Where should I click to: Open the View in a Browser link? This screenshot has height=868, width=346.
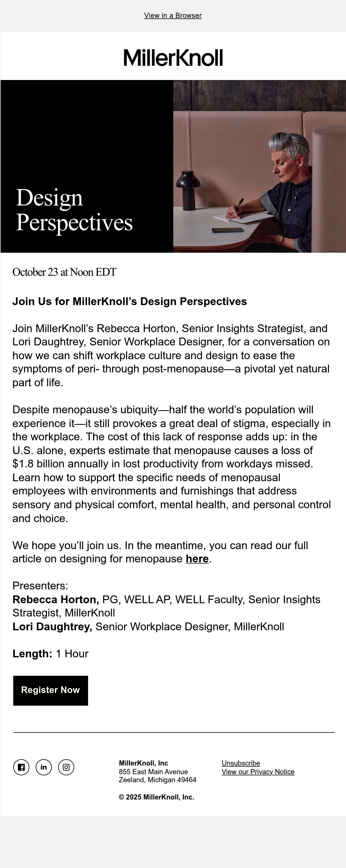pyautogui.click(x=173, y=16)
